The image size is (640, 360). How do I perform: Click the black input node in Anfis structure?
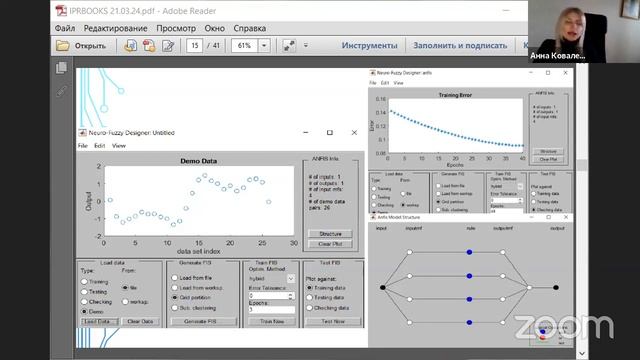[x=382, y=288]
